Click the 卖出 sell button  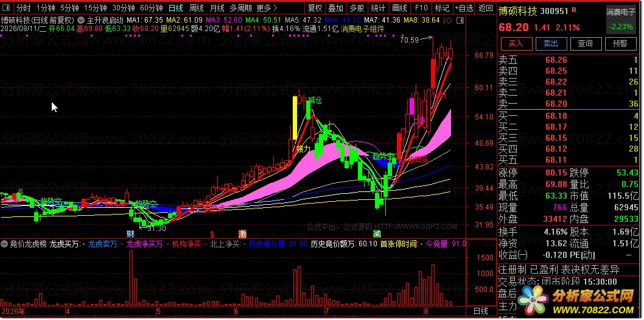tap(550, 44)
